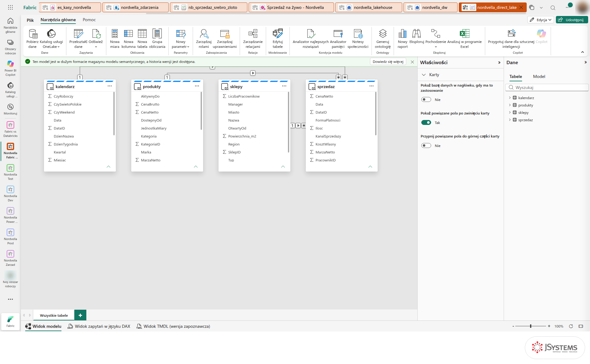This screenshot has width=590, height=364.
Task: Open Power BI Copilot in sidebar
Action: [x=10, y=68]
